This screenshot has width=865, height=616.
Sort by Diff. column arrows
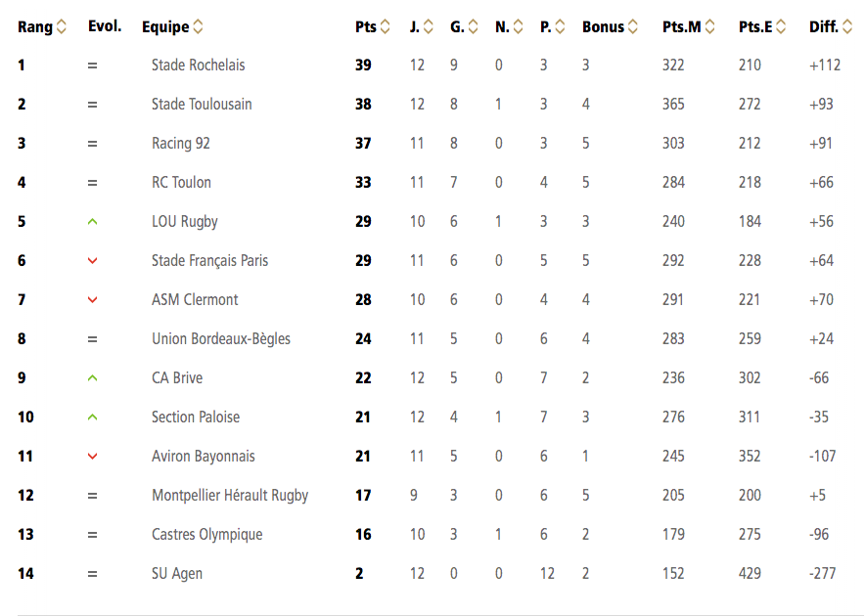coord(847,26)
